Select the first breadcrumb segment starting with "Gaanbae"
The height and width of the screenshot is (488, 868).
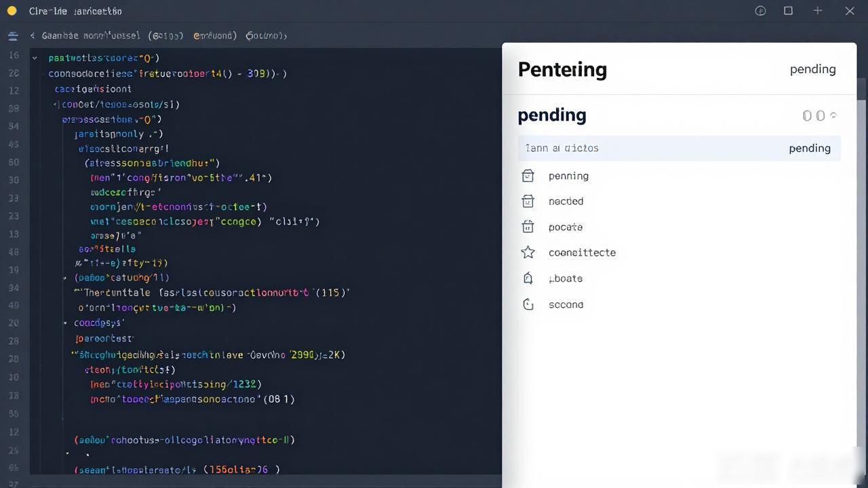point(91,36)
